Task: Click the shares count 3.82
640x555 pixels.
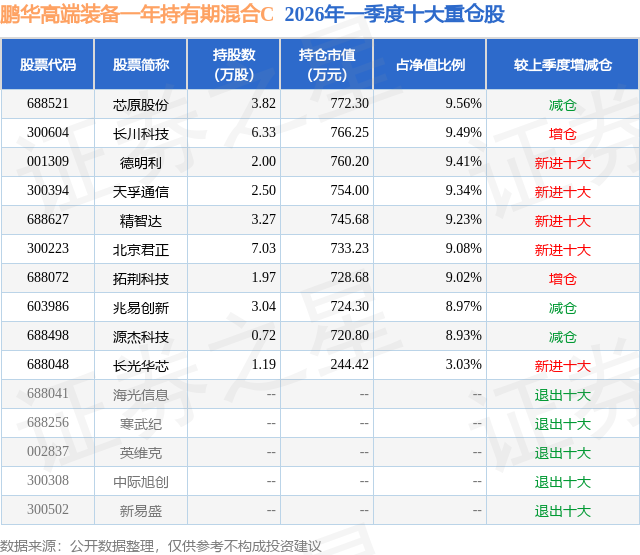Action: click(x=263, y=104)
